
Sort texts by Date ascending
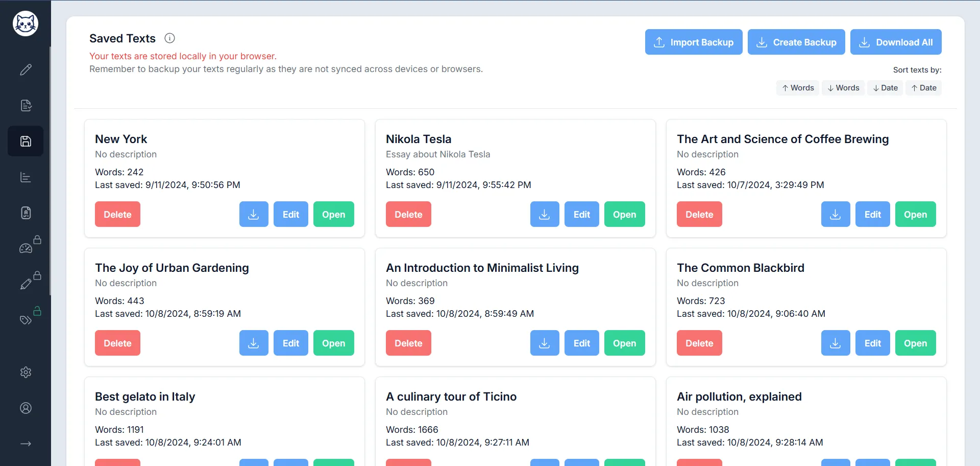(x=924, y=88)
